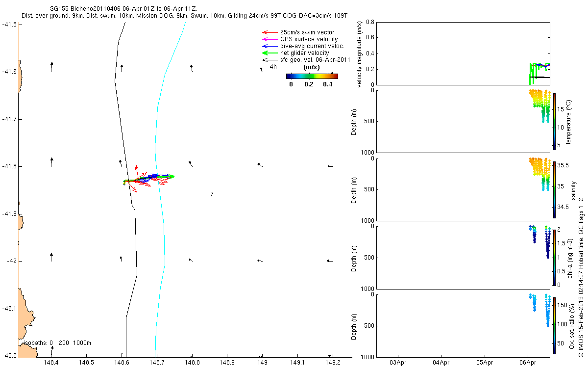Select the 'sfc geo. vel. 06-Apr-2011' legend label

315,59
